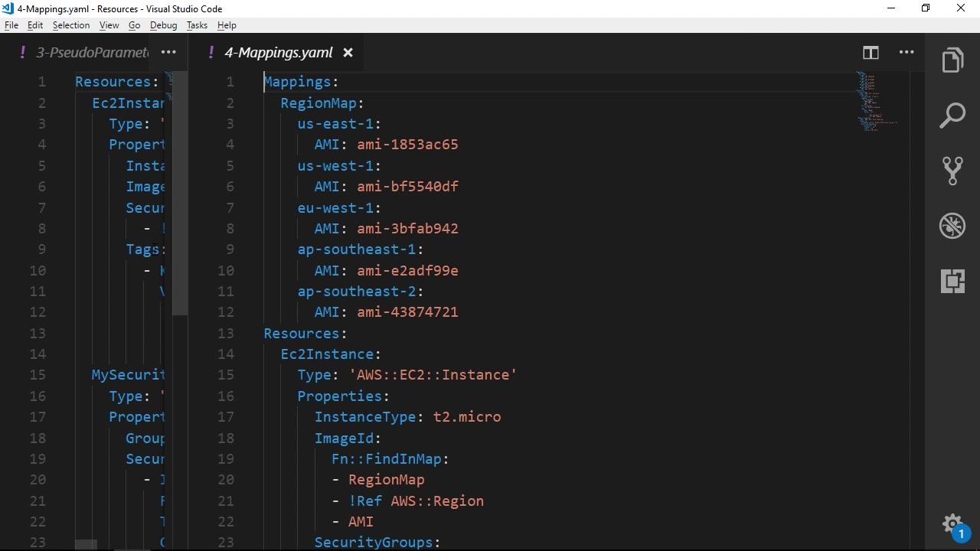The width and height of the screenshot is (980, 551).
Task: Open the Search view in the activity bar
Action: point(952,116)
